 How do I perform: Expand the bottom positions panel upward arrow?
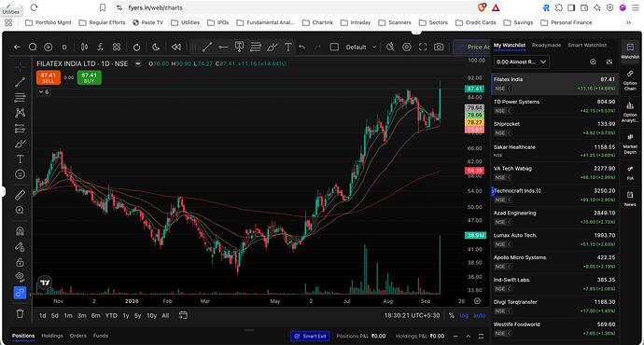point(468,336)
